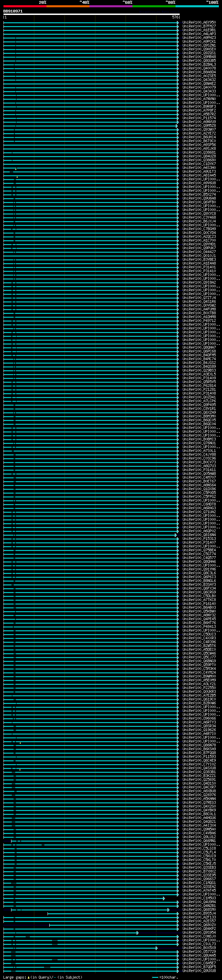Select the UniRef100_Q9M5Z8 label
222x980 pixels.
[199, 125]
